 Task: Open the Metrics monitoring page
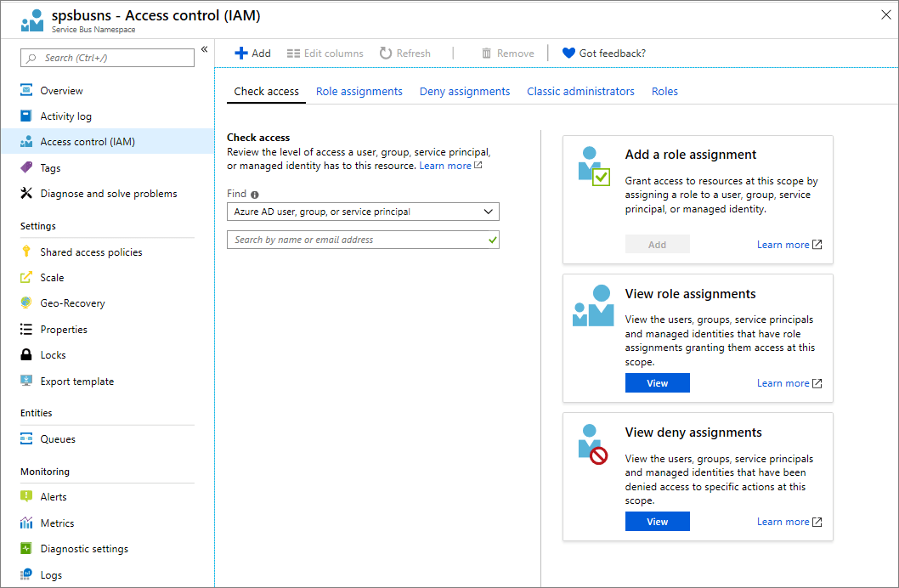[x=54, y=523]
